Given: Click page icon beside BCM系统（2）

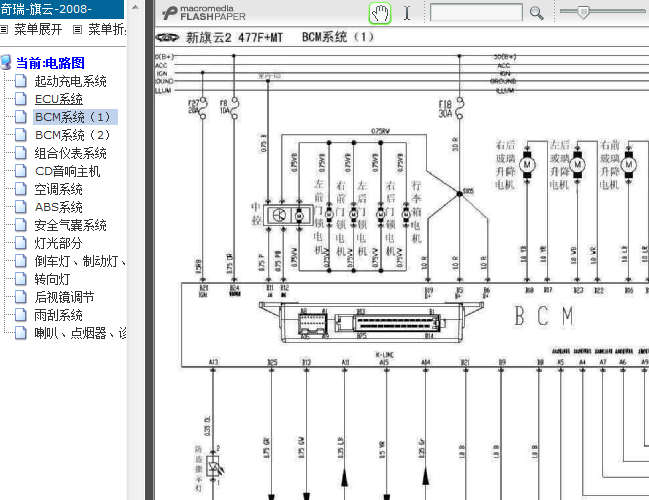Looking at the screenshot, I should click(x=21, y=135).
